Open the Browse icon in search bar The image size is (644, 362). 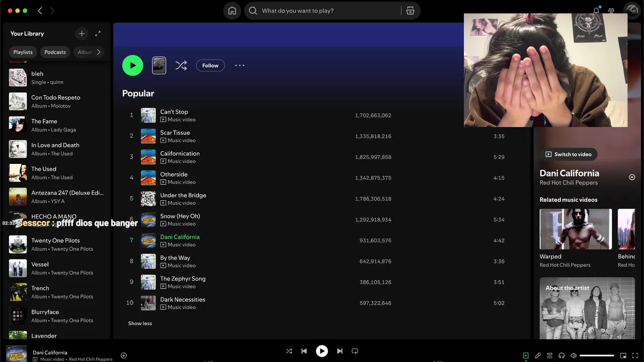[410, 11]
